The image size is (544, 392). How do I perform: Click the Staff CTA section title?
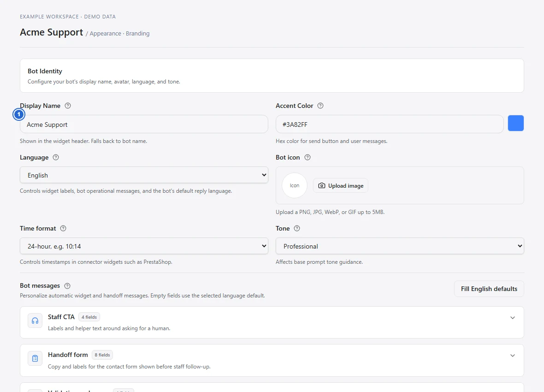(61, 317)
